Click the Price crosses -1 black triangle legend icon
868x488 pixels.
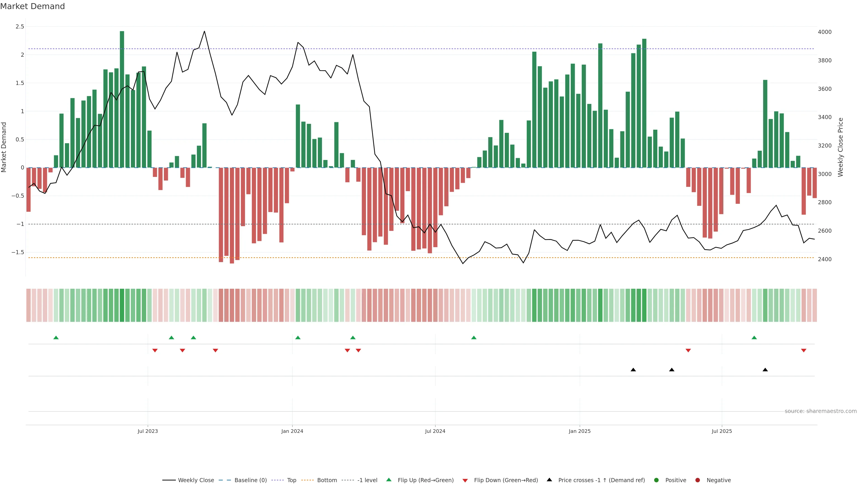pyautogui.click(x=549, y=480)
